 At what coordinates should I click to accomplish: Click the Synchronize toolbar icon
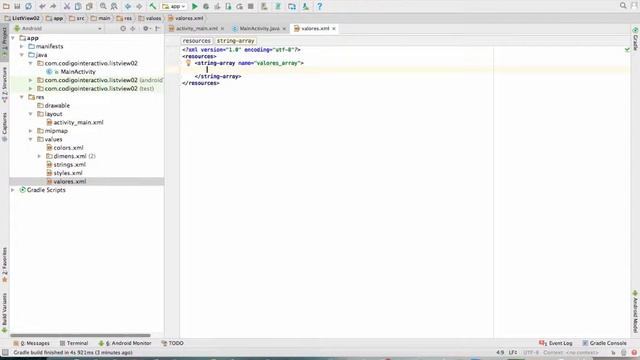pyautogui.click(x=28, y=6)
